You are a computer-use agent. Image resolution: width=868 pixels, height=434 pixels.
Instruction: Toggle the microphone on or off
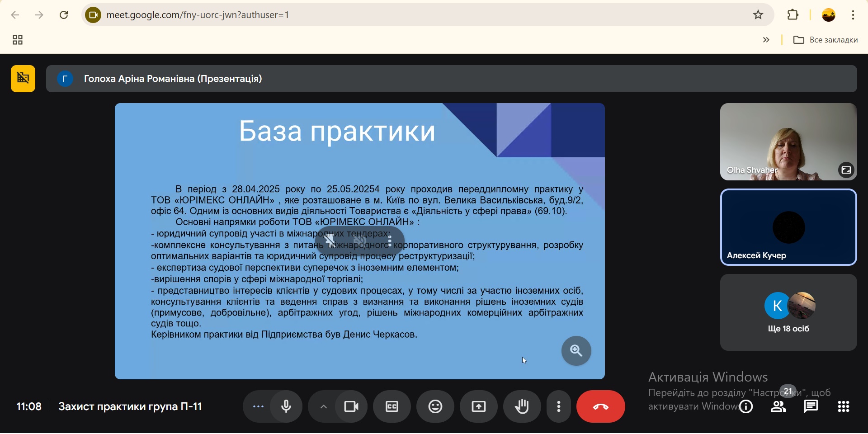coord(286,407)
